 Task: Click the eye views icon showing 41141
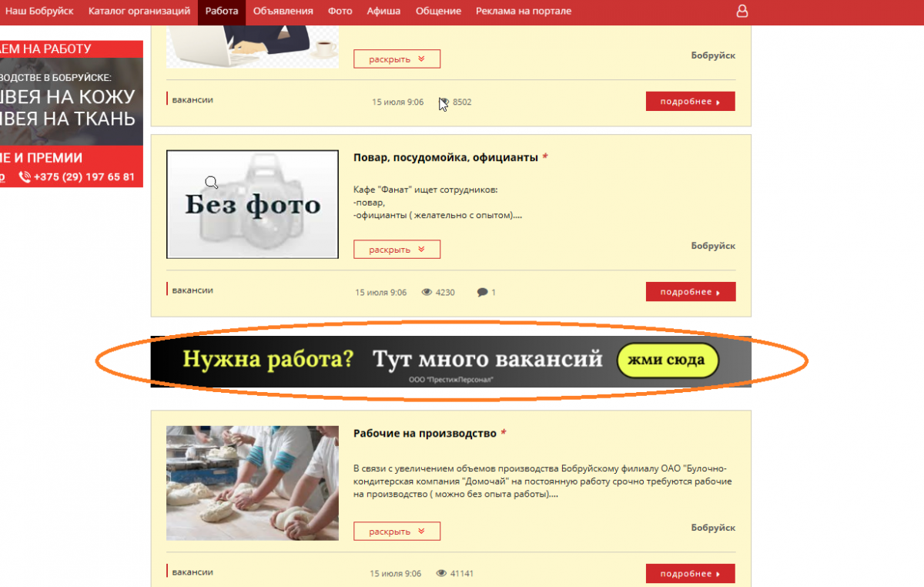point(442,574)
